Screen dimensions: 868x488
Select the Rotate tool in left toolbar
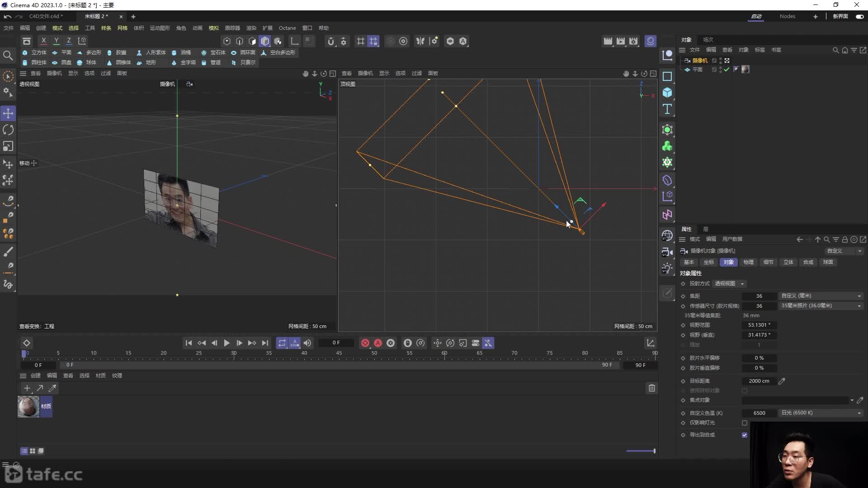[8, 130]
